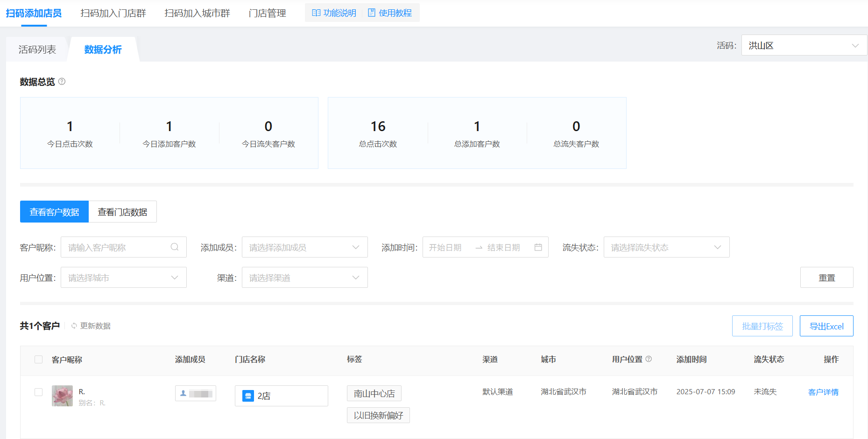Select 查看客户数据 view button
Viewport: 868px width, 439px height.
click(x=54, y=212)
